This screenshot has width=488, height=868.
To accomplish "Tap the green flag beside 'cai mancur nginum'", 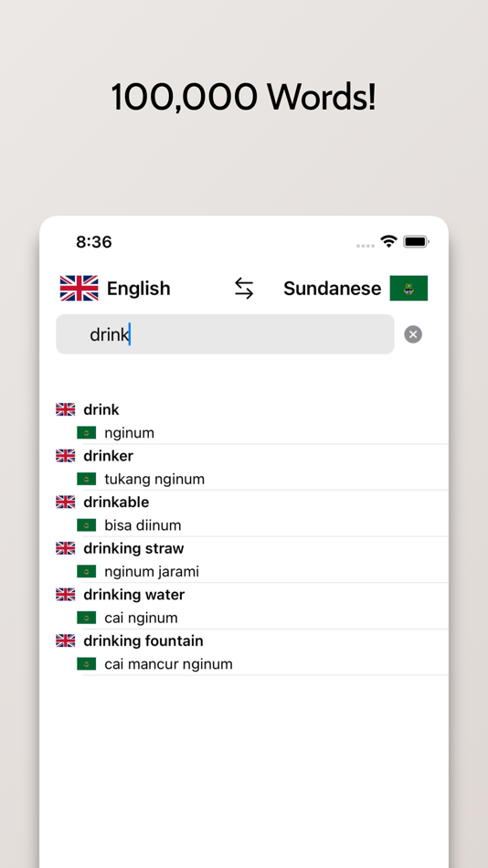I will pos(87,663).
